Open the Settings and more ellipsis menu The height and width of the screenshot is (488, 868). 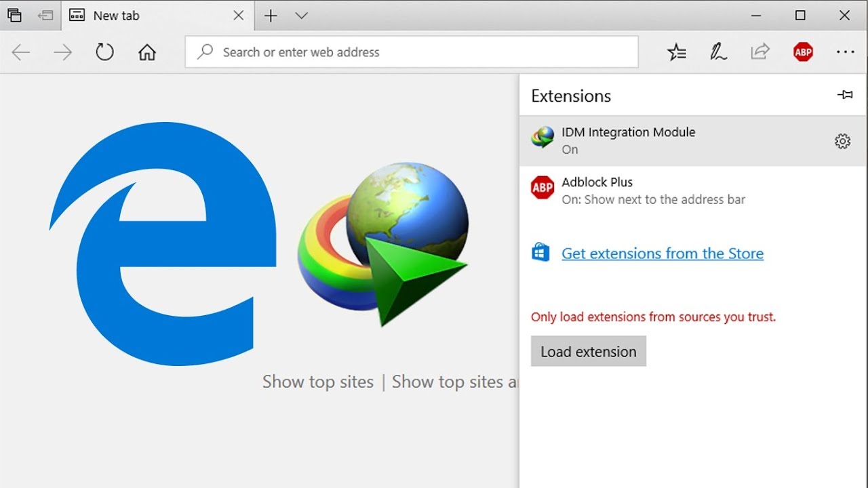tap(845, 52)
